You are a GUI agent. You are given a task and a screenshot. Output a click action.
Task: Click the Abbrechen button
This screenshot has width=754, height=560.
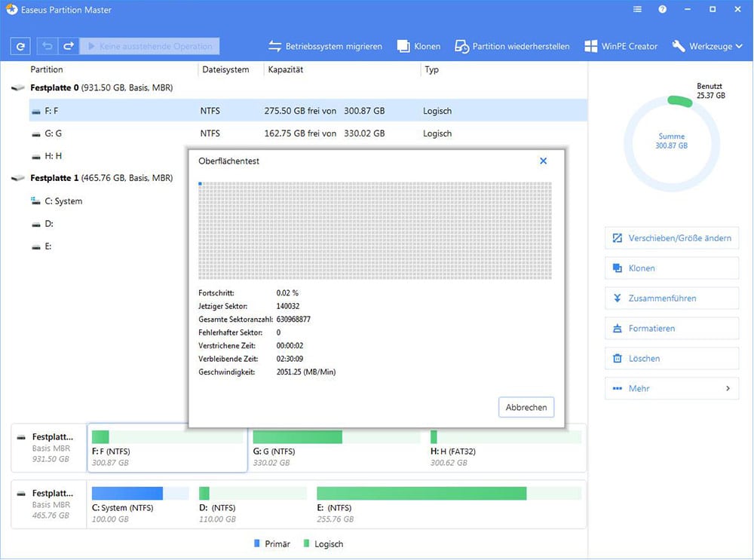526,407
